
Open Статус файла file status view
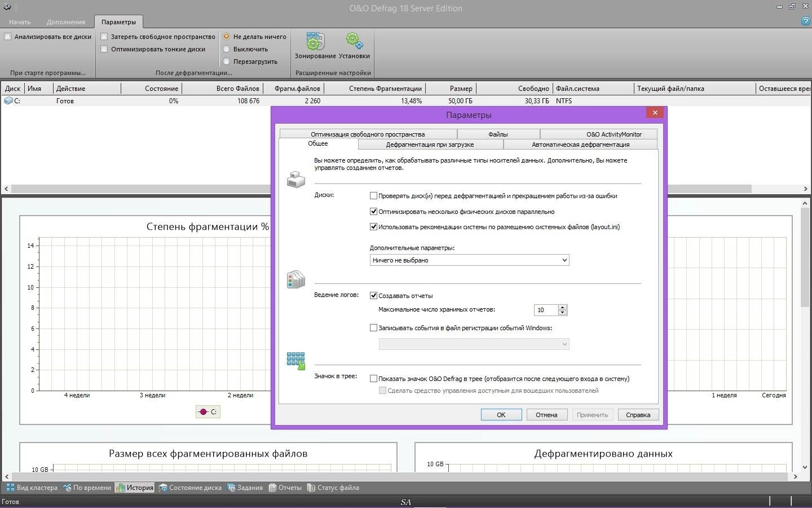click(333, 488)
